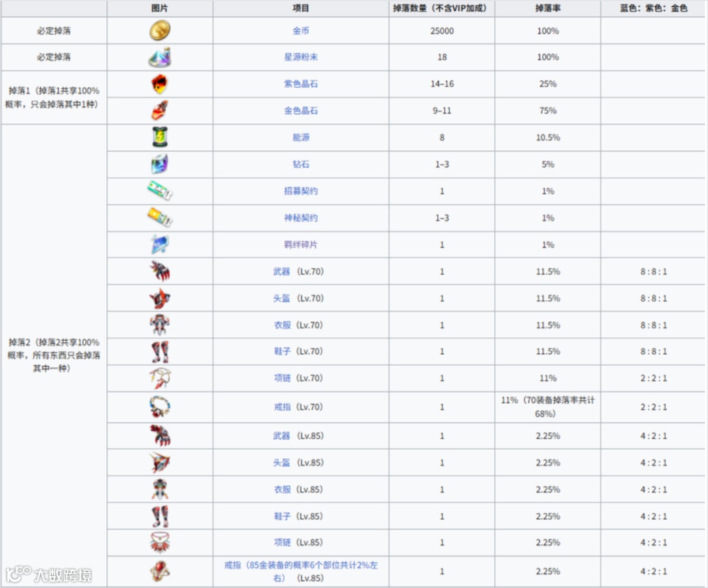Image resolution: width=708 pixels, height=588 pixels.
Task: Open the 鞋子 link in the Lv.85 row
Action: [x=282, y=516]
